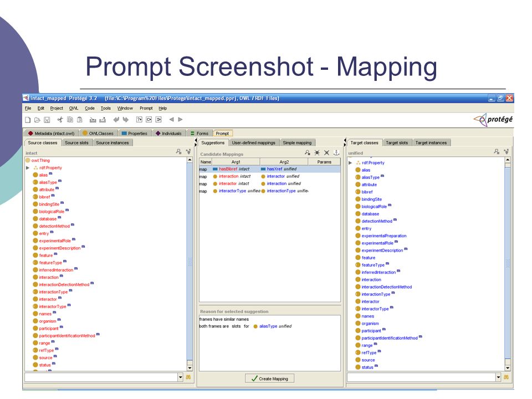
Task: Click the Protégé logo
Action: click(493, 120)
